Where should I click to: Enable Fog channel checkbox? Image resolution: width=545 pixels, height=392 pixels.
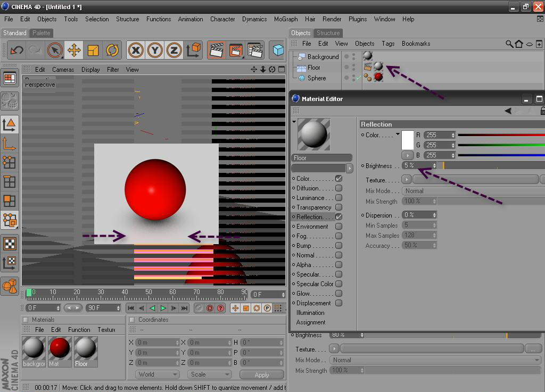[339, 236]
